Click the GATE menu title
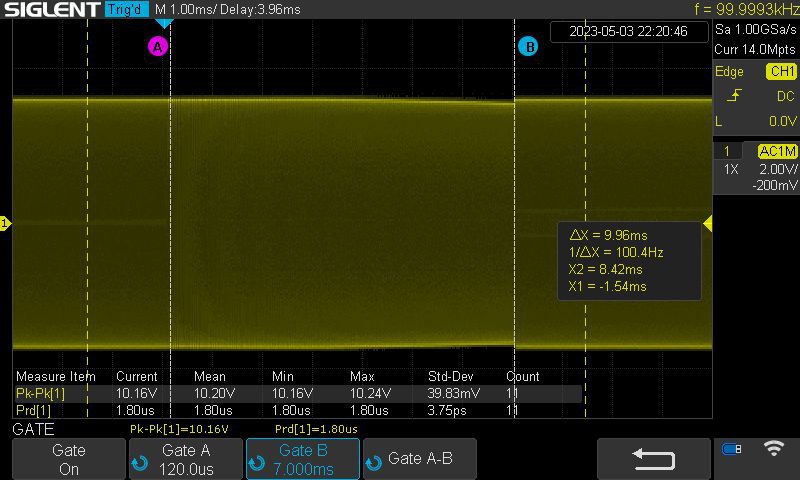This screenshot has height=480, width=800. [33, 429]
